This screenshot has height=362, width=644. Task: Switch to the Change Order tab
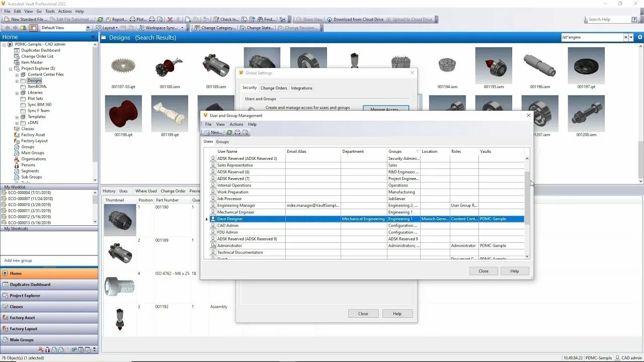(173, 191)
